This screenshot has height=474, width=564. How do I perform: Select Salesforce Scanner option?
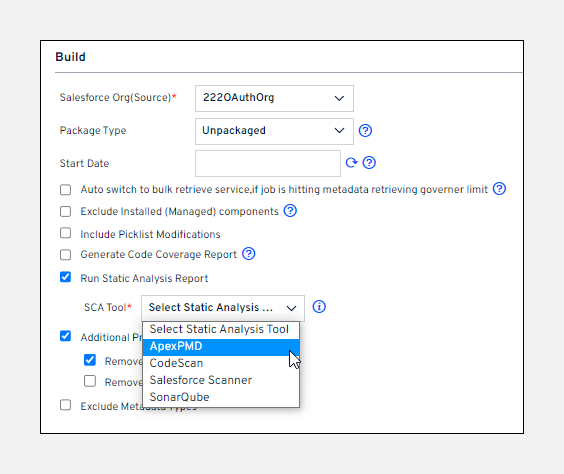[x=221, y=380]
